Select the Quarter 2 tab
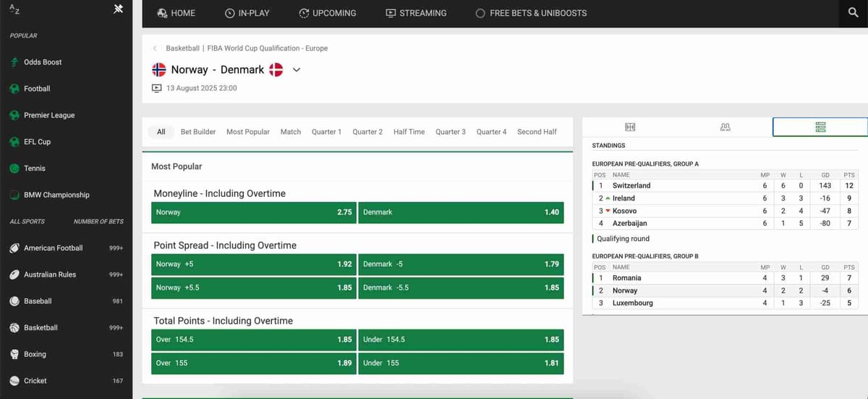The image size is (868, 399). [x=367, y=132]
